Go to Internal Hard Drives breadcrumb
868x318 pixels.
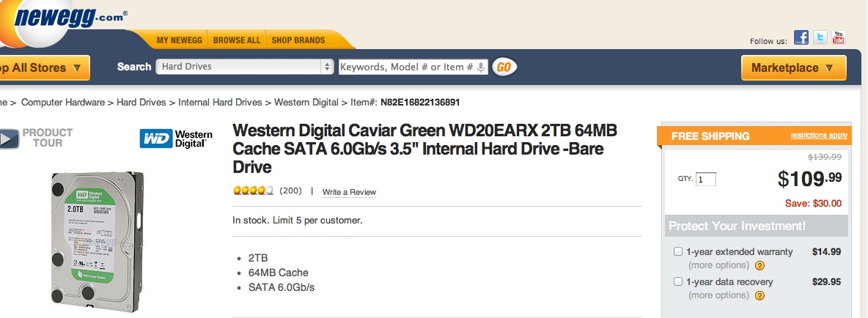[x=220, y=103]
